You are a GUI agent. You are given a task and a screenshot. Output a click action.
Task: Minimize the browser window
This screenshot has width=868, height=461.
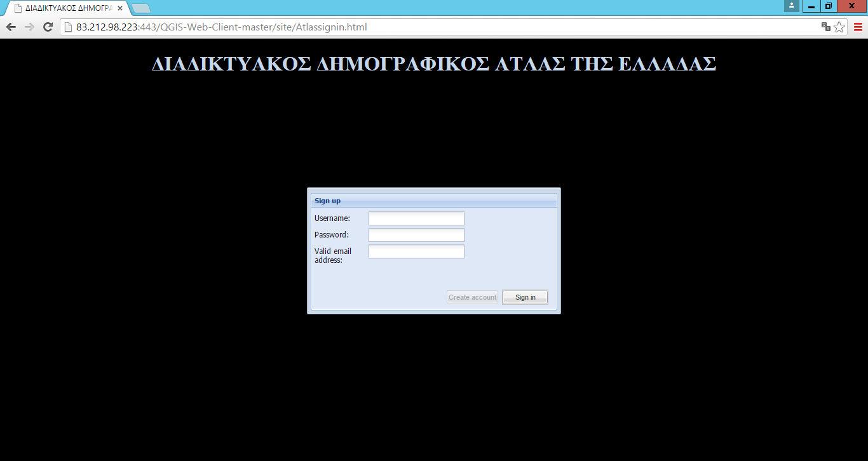point(811,6)
